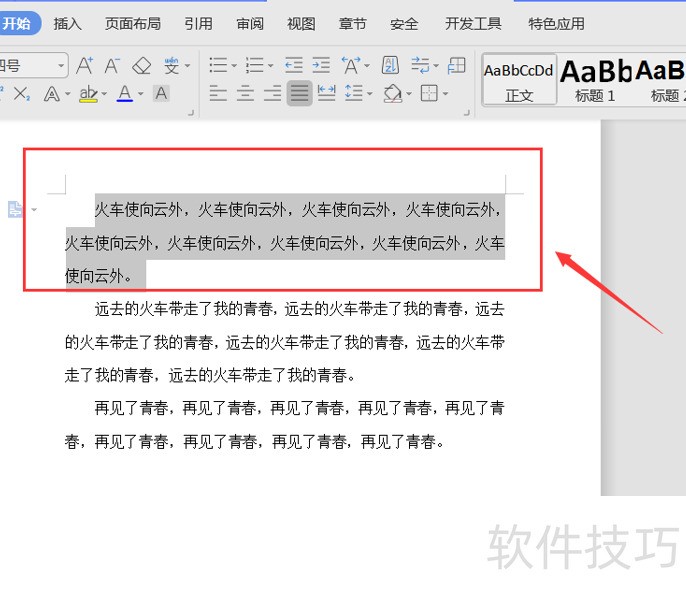Open the Chinese layout (A with arrows) tool
Image resolution: width=686 pixels, height=598 pixels.
click(351, 66)
